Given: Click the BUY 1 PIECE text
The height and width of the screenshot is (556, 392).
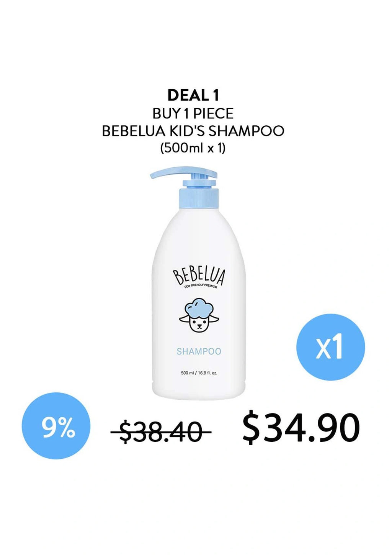Looking at the screenshot, I should point(193,113).
